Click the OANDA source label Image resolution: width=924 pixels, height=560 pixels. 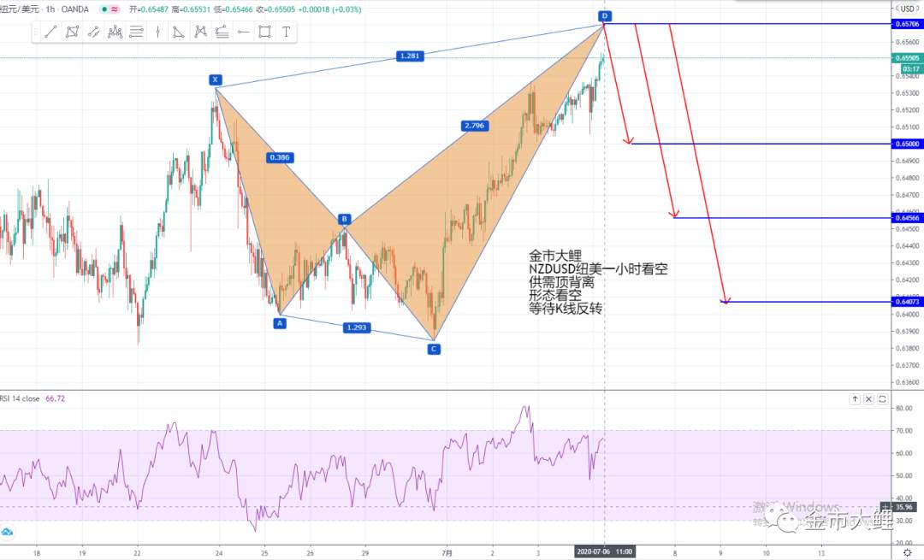(x=74, y=9)
